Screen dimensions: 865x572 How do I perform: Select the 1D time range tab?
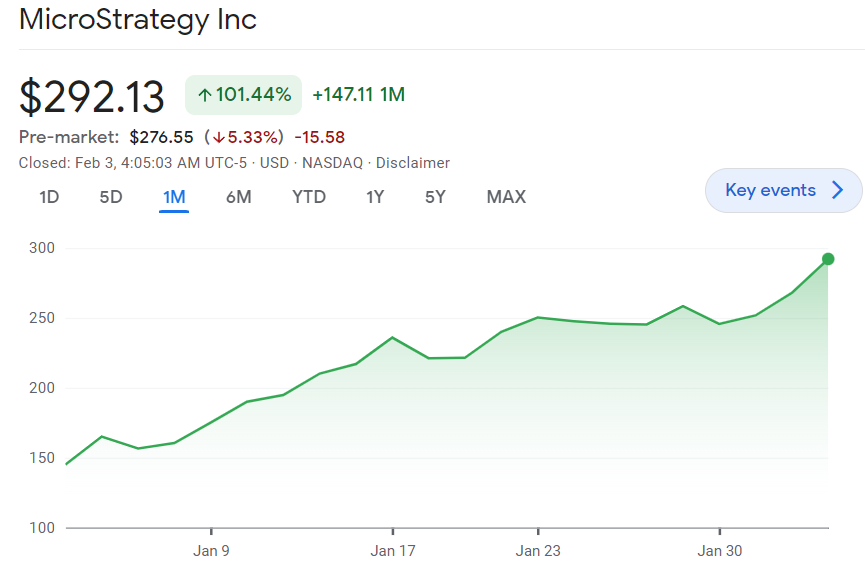point(49,197)
